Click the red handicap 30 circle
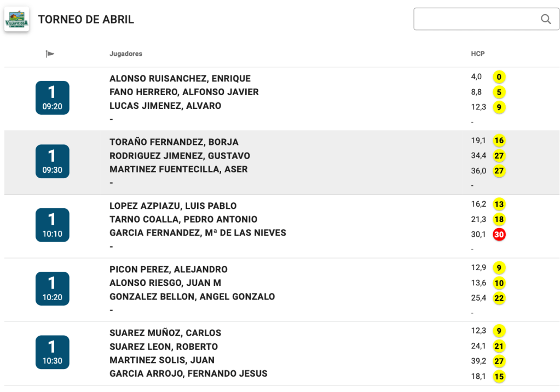 tap(499, 235)
